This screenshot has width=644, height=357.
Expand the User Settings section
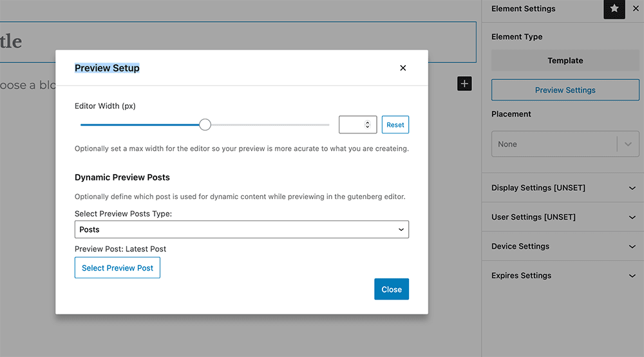click(x=563, y=217)
